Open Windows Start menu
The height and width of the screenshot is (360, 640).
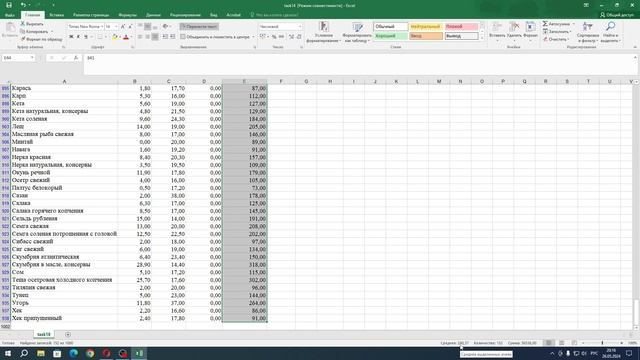coord(8,353)
